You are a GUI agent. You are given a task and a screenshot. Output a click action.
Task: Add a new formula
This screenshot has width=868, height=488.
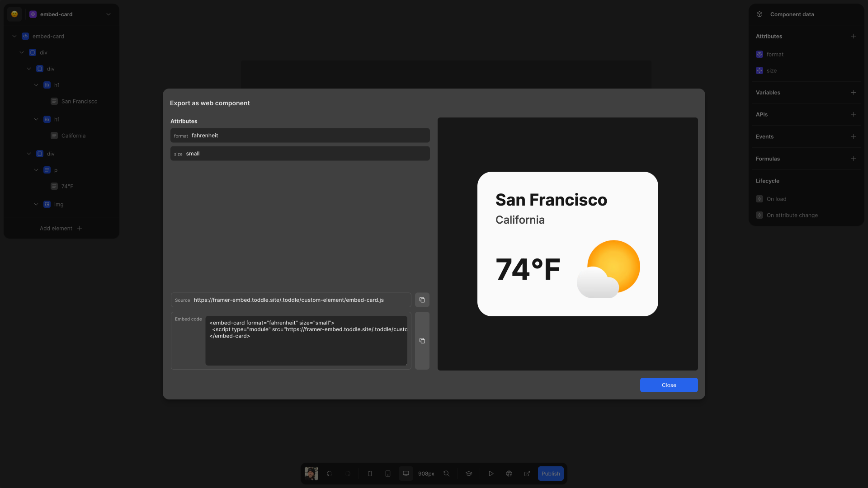coord(854,159)
